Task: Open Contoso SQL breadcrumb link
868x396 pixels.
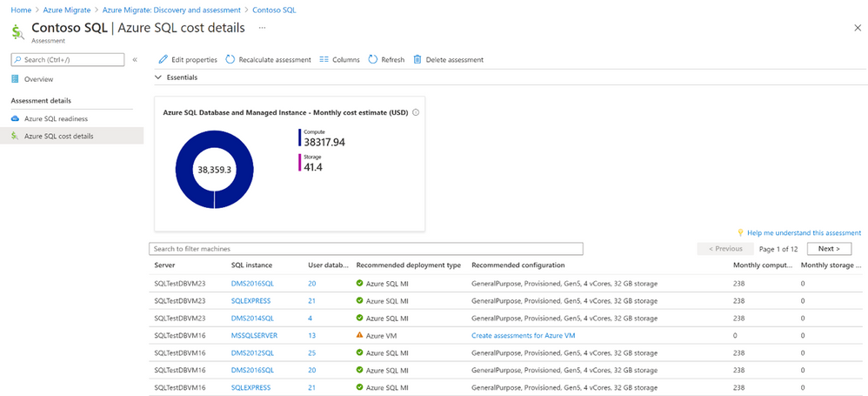Action: [x=274, y=10]
